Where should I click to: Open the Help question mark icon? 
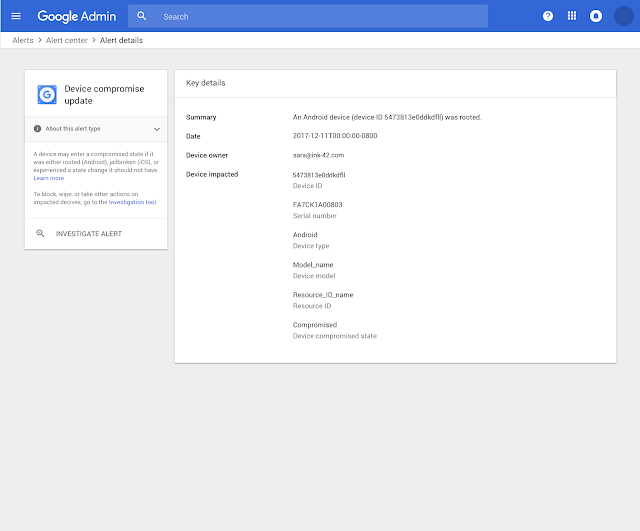[547, 16]
